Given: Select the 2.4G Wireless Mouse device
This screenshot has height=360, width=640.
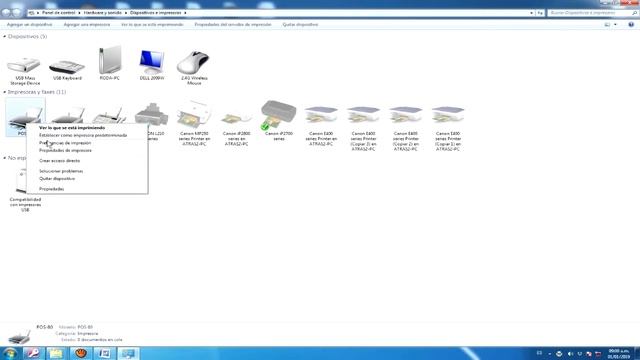Looking at the screenshot, I should tap(194, 67).
